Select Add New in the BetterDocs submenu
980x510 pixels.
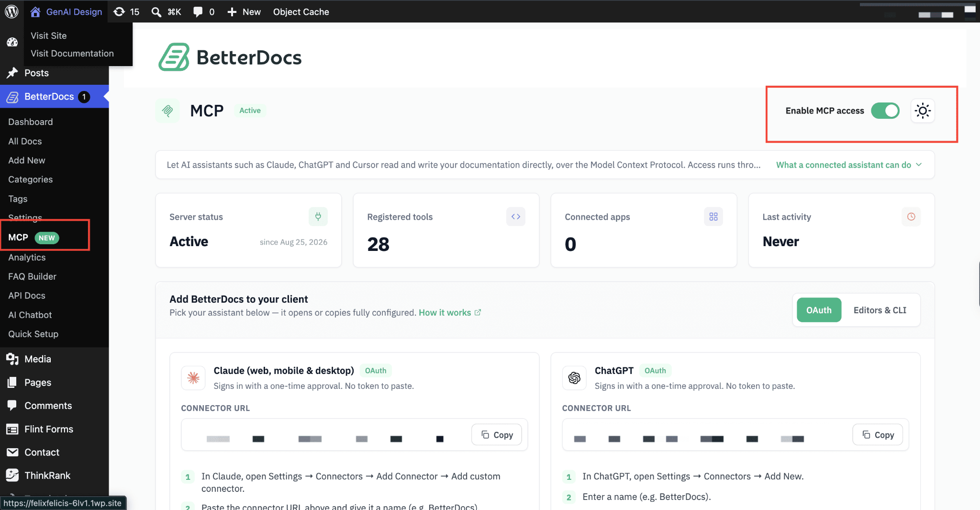pyautogui.click(x=27, y=160)
